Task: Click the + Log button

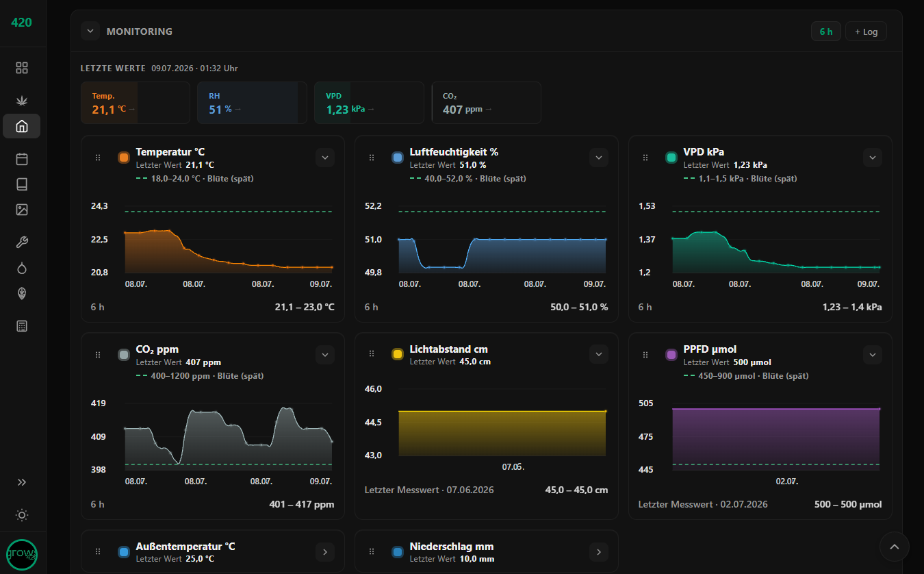Action: tap(866, 32)
